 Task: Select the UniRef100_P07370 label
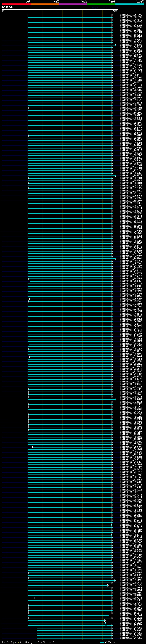(x=131, y=82)
